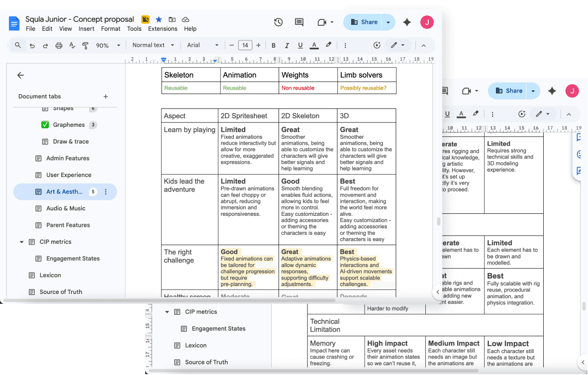Click the yellow classification label icon beside the title
Image resolution: width=588 pixels, height=375 pixels.
145,19
